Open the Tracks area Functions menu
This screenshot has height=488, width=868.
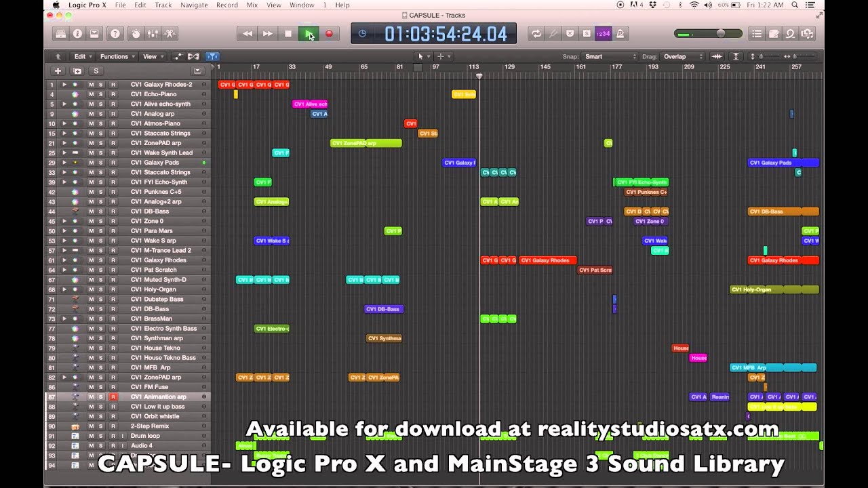click(117, 56)
